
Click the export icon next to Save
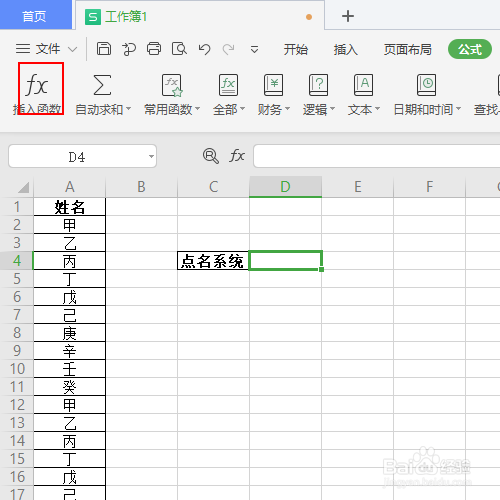click(129, 49)
